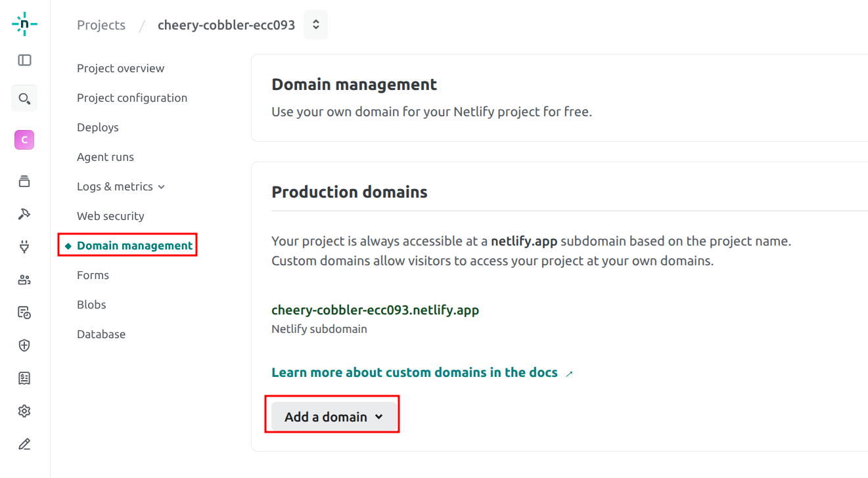Image resolution: width=868 pixels, height=478 pixels.
Task: Click the Netlify subdomain label
Action: (319, 329)
